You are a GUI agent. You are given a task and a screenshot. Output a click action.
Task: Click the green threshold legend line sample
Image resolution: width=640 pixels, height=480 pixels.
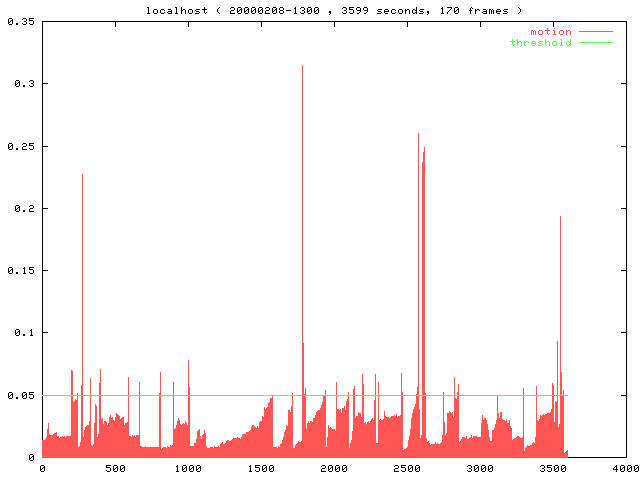[595, 43]
